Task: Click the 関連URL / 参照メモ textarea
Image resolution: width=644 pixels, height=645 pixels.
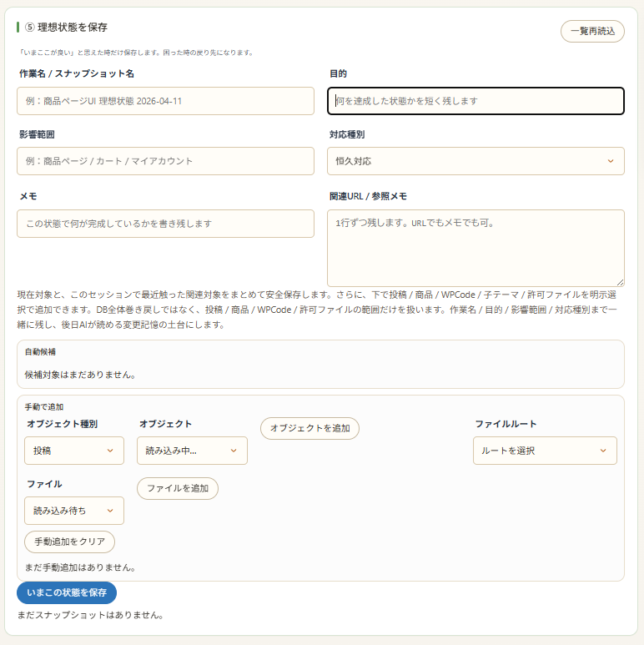Action: pyautogui.click(x=475, y=248)
